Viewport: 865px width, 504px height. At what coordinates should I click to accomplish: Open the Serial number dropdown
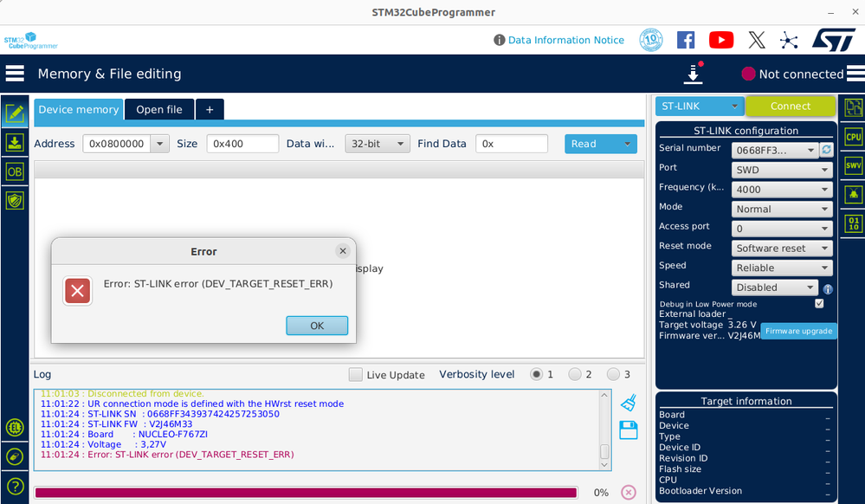775,150
